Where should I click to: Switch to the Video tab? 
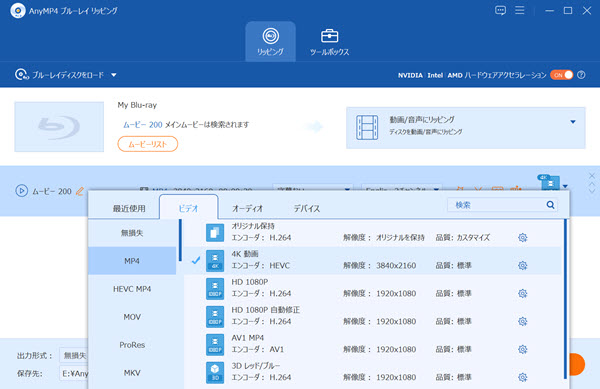point(189,208)
